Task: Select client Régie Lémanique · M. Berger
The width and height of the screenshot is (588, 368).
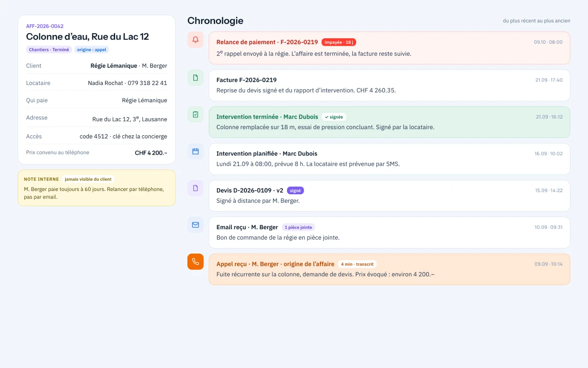Action: pos(129,66)
